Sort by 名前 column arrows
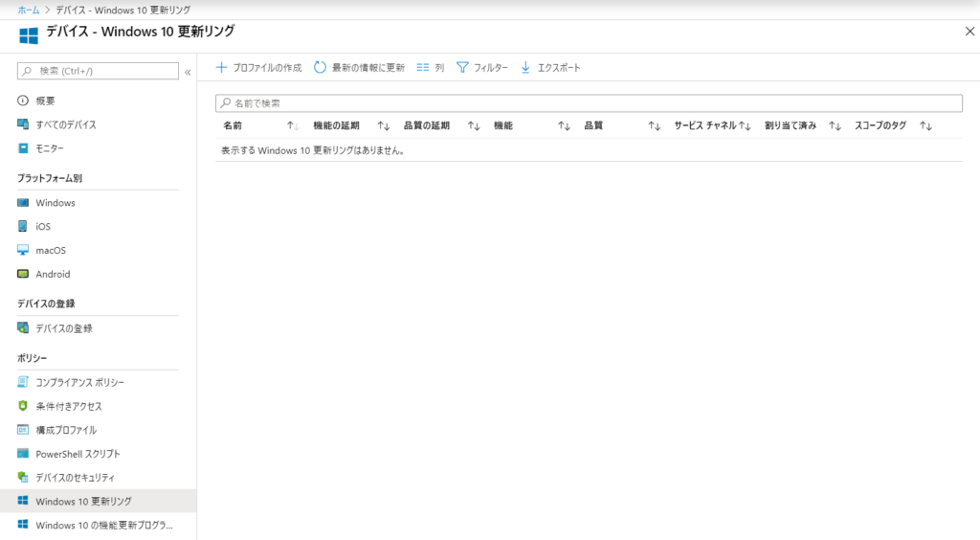This screenshot has height=540, width=980. click(x=293, y=125)
